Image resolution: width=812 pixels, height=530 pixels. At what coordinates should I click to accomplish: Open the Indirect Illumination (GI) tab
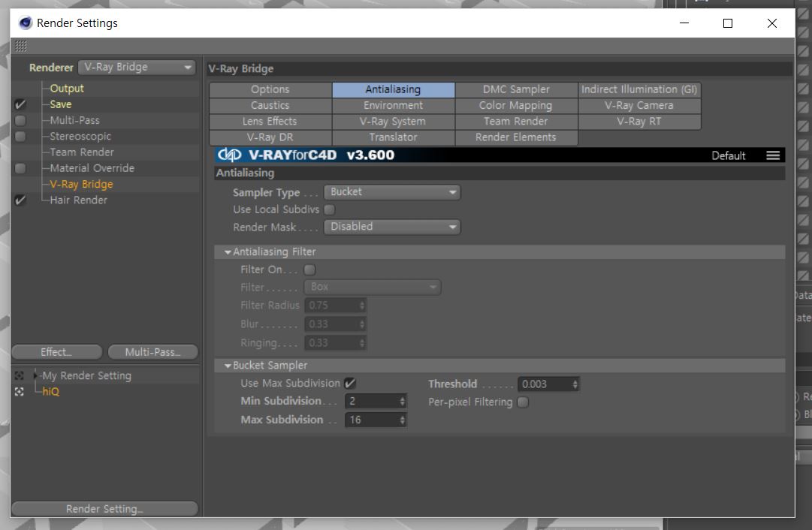coord(639,89)
